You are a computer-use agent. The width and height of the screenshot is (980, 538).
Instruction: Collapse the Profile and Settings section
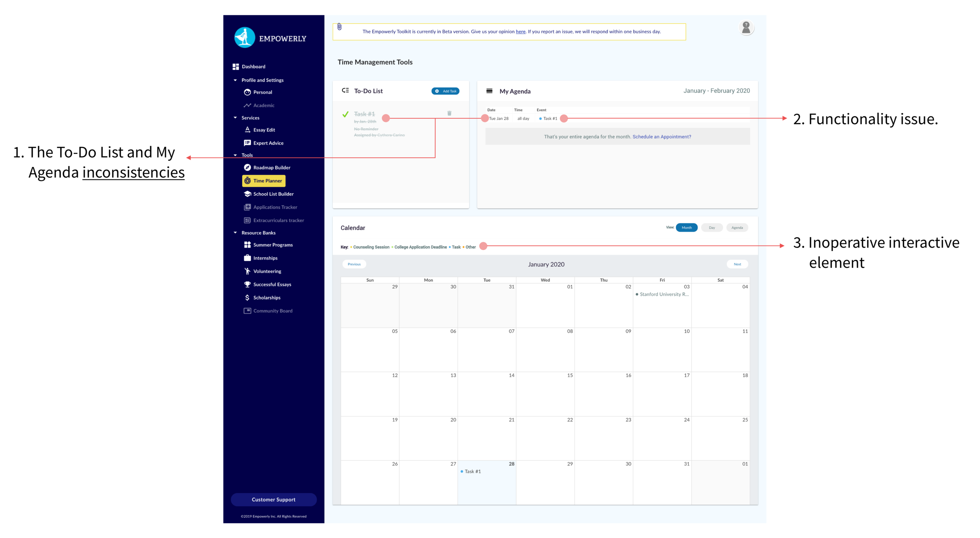coord(235,80)
